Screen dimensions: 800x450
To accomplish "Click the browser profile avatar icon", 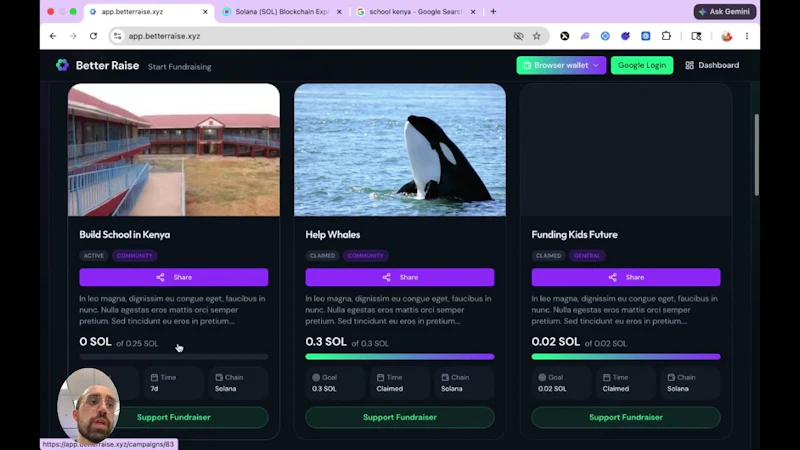I will [x=727, y=36].
